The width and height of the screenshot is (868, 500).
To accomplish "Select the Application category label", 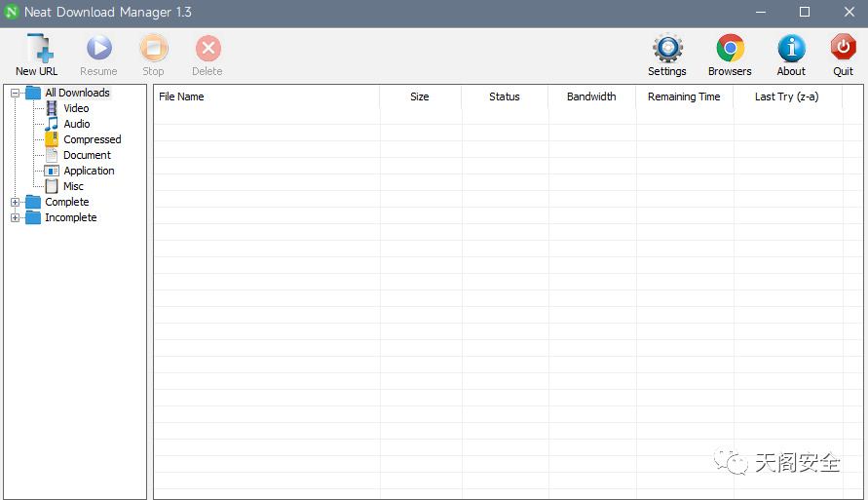I will click(x=89, y=171).
